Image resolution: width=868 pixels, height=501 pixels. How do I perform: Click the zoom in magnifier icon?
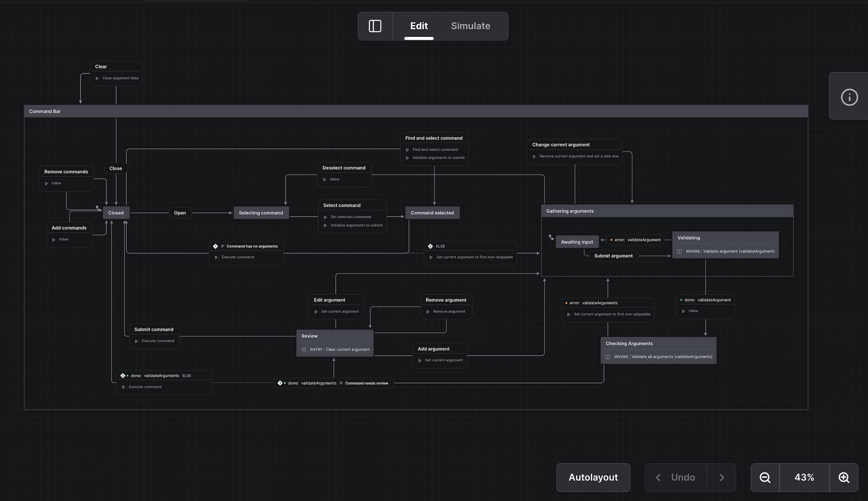pos(844,477)
